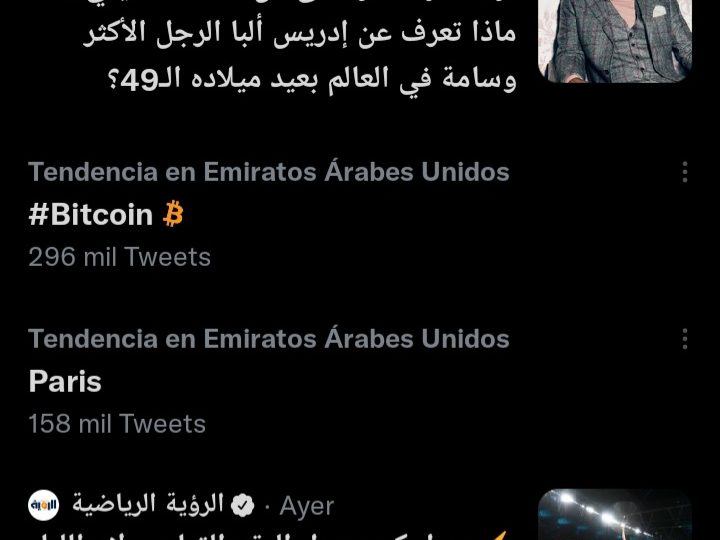
Task: Open the Idris Elba Arabic headline article
Action: 299,45
